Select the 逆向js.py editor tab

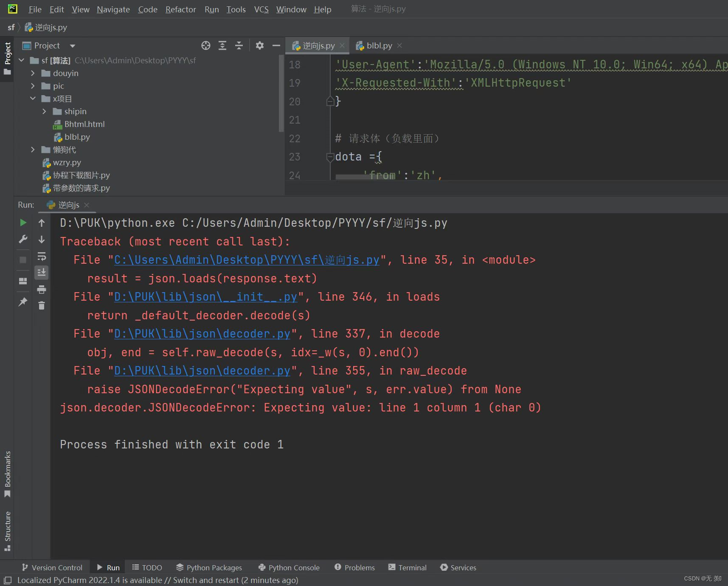pos(318,45)
